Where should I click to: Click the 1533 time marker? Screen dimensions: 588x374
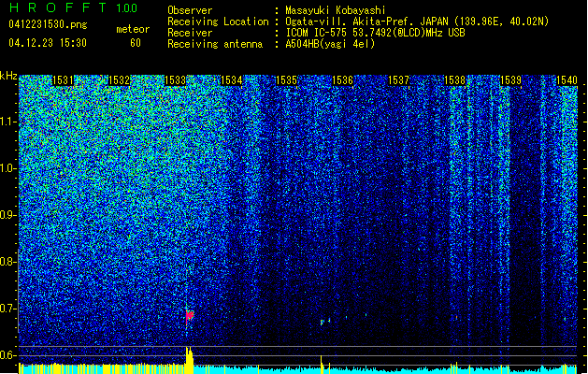[175, 80]
